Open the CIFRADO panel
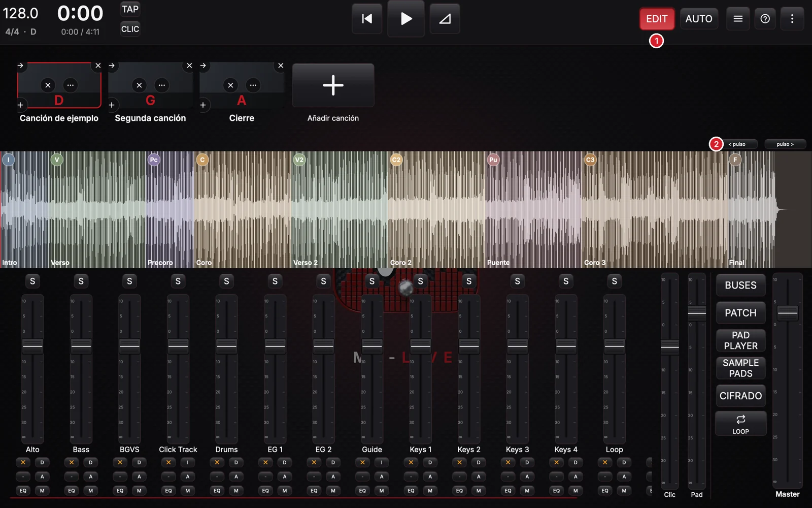 tap(740, 396)
